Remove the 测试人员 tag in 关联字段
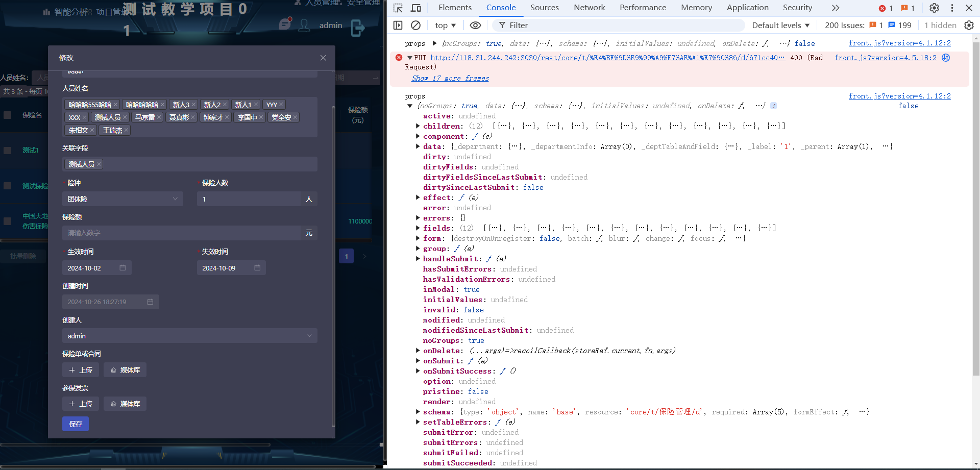The image size is (980, 470). coord(99,164)
